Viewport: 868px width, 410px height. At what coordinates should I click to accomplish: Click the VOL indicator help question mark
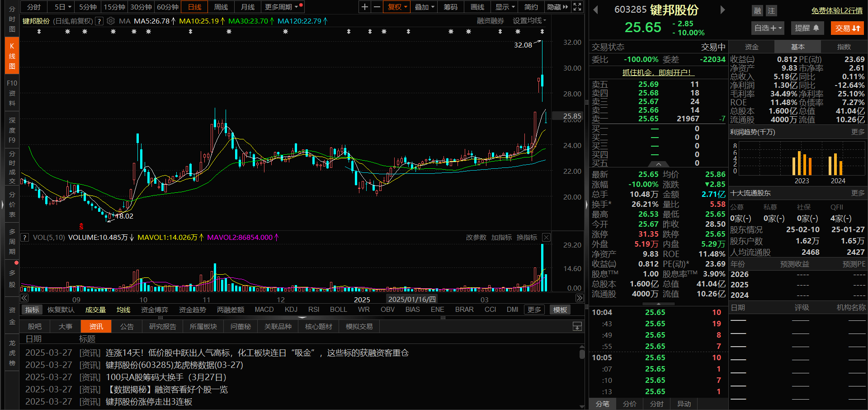coord(25,237)
